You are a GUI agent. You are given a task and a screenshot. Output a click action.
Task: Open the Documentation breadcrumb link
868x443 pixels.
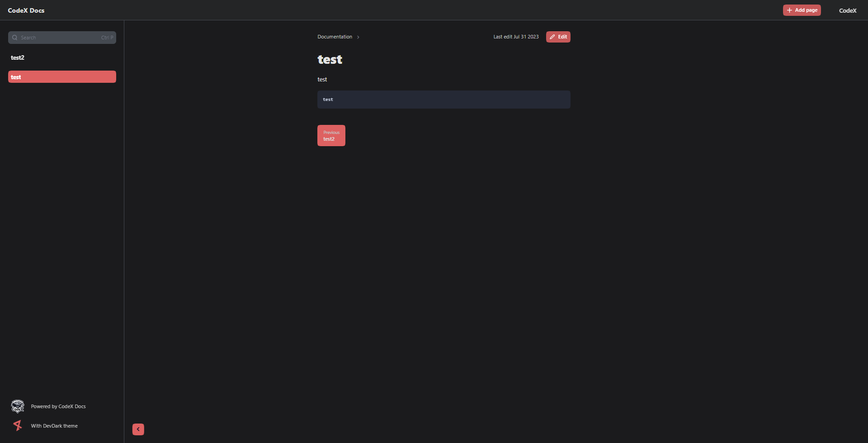[335, 37]
